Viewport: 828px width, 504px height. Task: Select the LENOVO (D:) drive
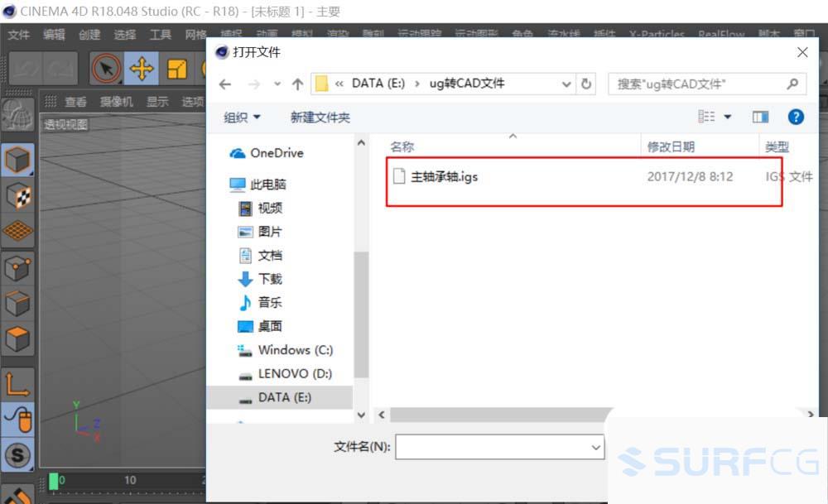[286, 373]
